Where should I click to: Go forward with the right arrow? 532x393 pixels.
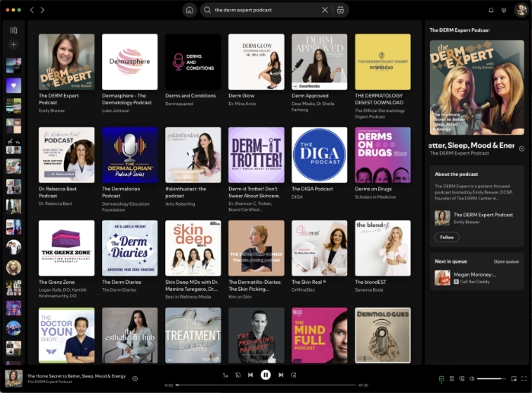tap(43, 10)
